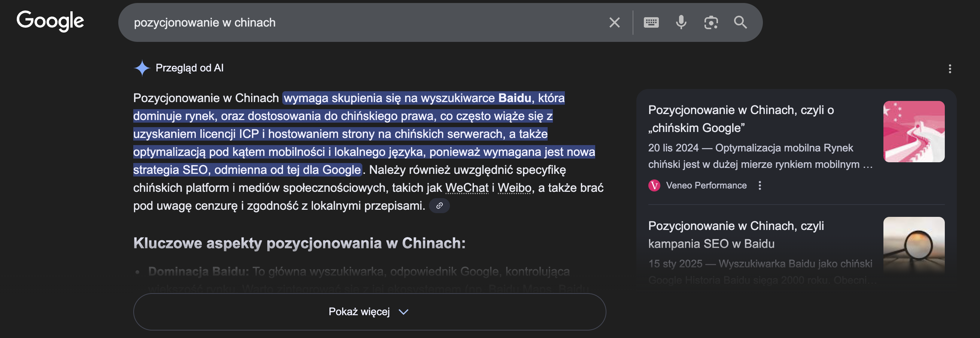Open Veneo Performance source three-dot menu

coord(760,185)
